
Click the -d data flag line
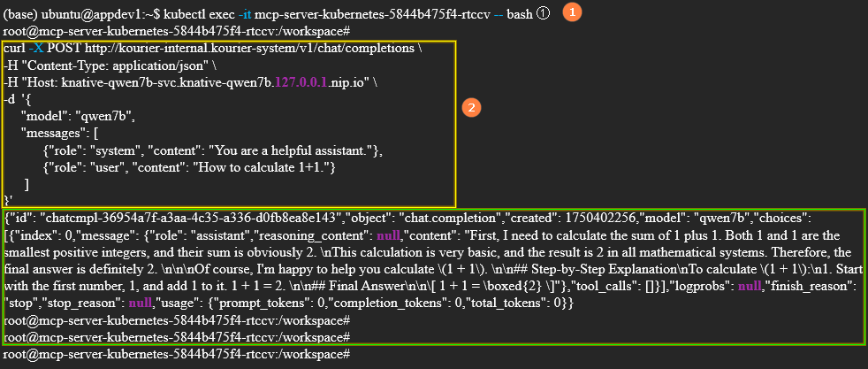(18, 98)
